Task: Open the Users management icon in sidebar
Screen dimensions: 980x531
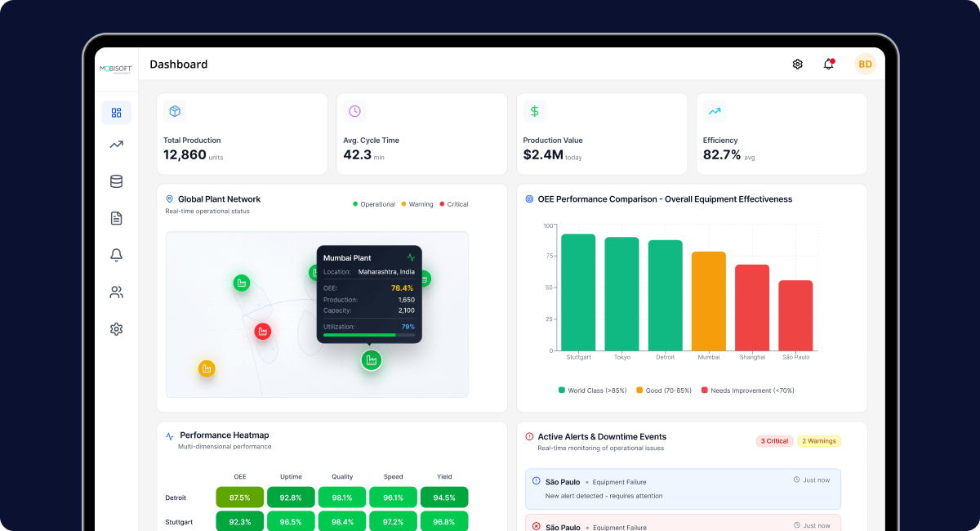Action: 115,292
